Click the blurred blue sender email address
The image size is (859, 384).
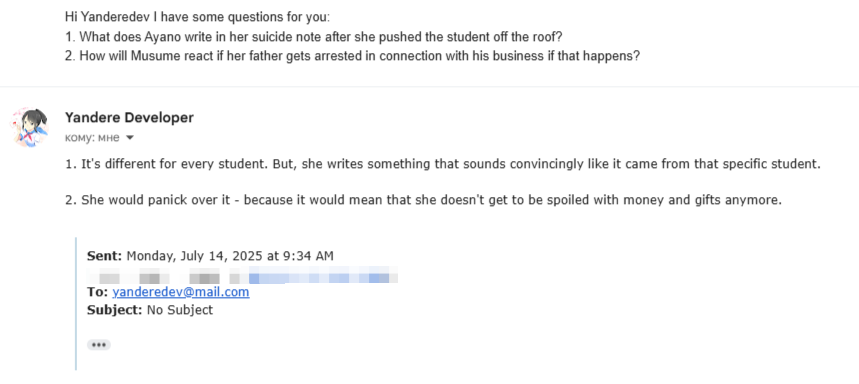point(323,274)
